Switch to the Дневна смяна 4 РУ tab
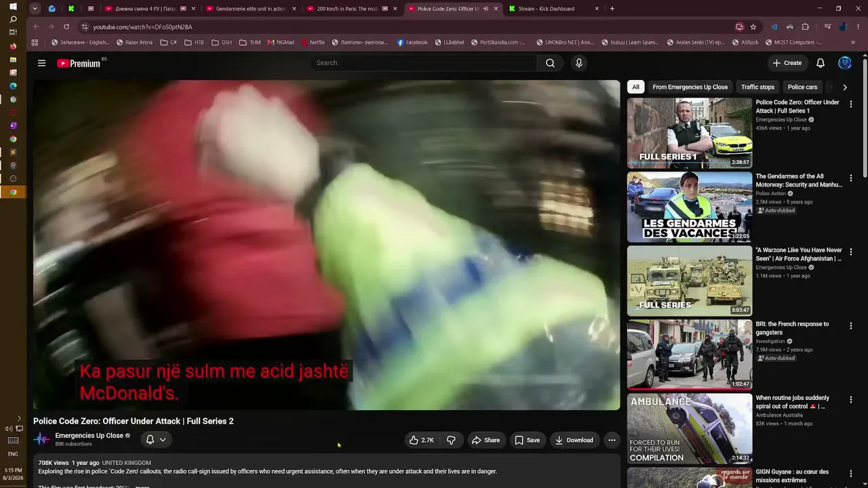Viewport: 868px width, 488px height. (149, 9)
